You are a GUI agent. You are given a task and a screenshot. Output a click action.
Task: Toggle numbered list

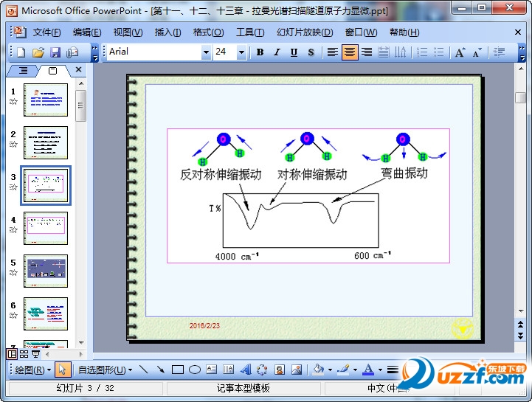click(422, 52)
